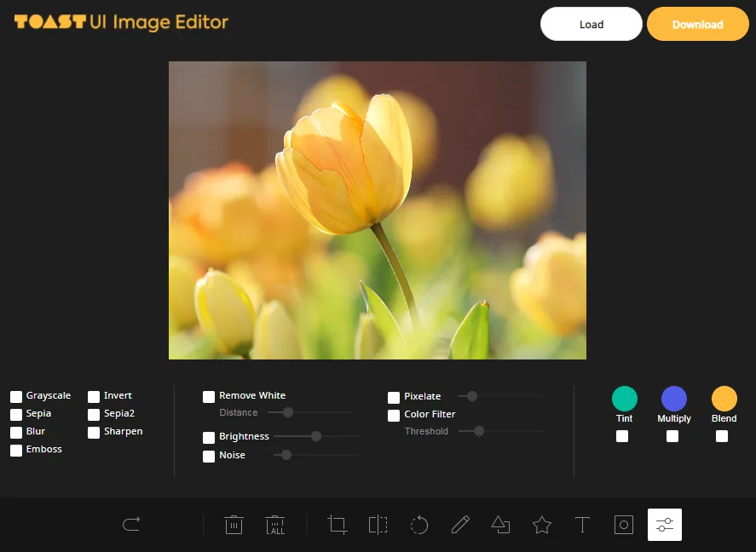Enable the Grayscale filter checkbox
This screenshot has height=552, width=756.
[x=16, y=397]
